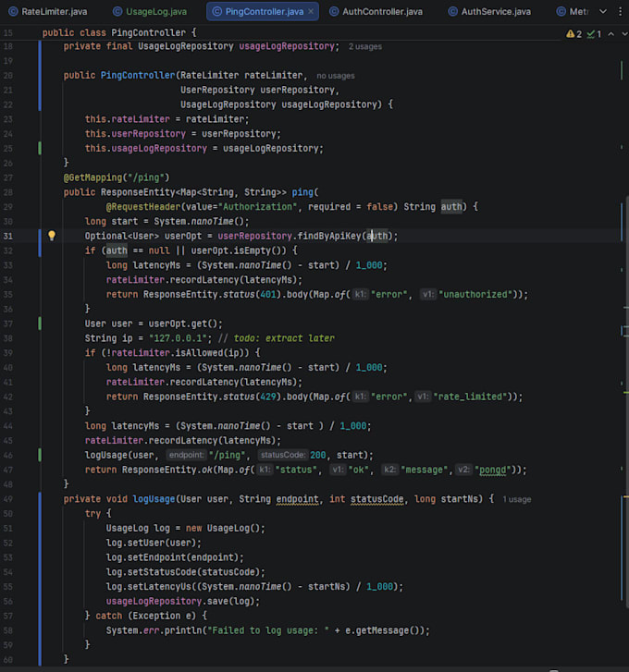Click the 'catch (Exception e)' line
This screenshot has height=672, width=629.
coord(146,616)
